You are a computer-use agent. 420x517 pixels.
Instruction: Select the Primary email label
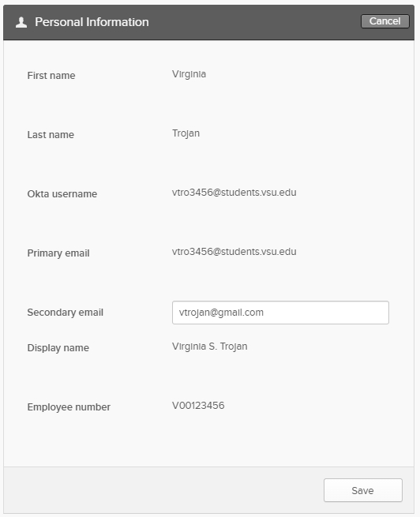click(58, 253)
